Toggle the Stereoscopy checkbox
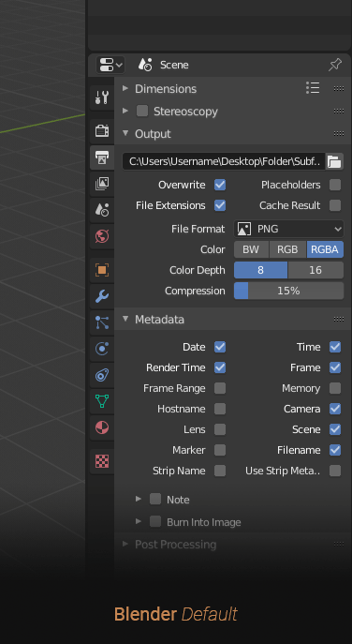Viewport: 352px width, 644px height. tap(142, 111)
